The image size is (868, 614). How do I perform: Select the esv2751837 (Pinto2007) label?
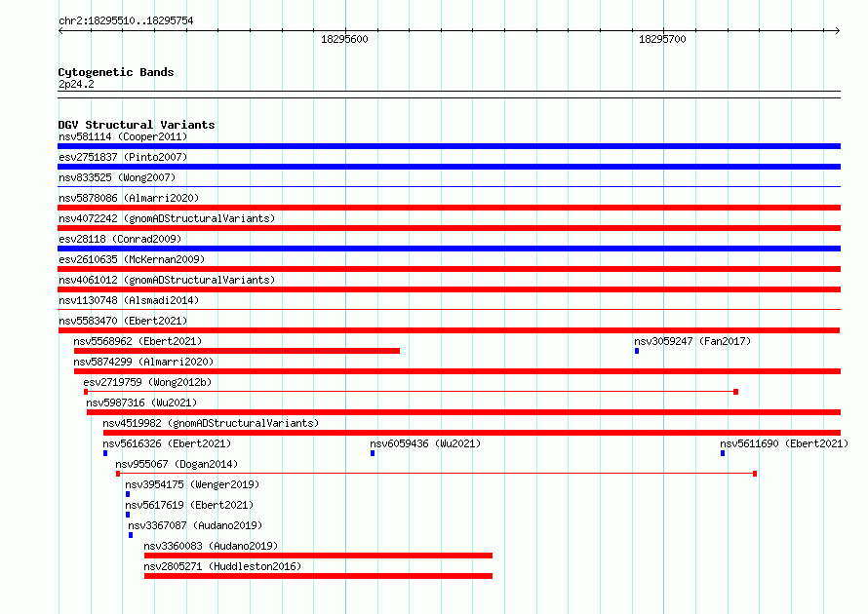[123, 157]
